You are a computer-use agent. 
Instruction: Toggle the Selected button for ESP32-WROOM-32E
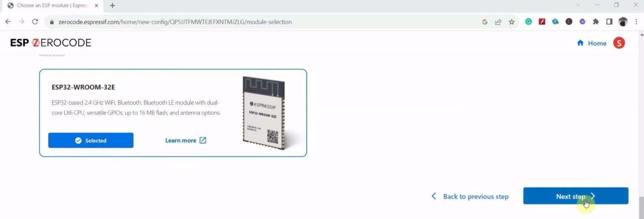pos(91,141)
